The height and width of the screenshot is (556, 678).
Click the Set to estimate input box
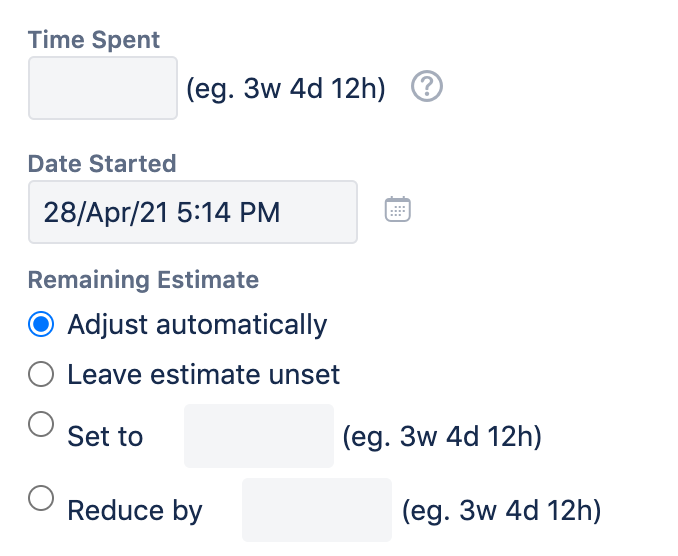[258, 436]
